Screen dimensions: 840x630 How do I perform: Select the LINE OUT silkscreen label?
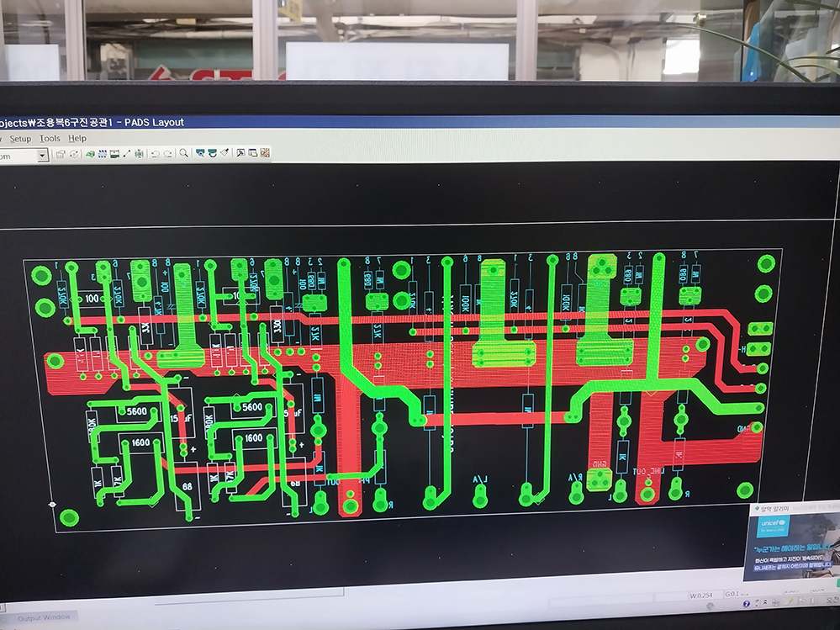tap(648, 471)
